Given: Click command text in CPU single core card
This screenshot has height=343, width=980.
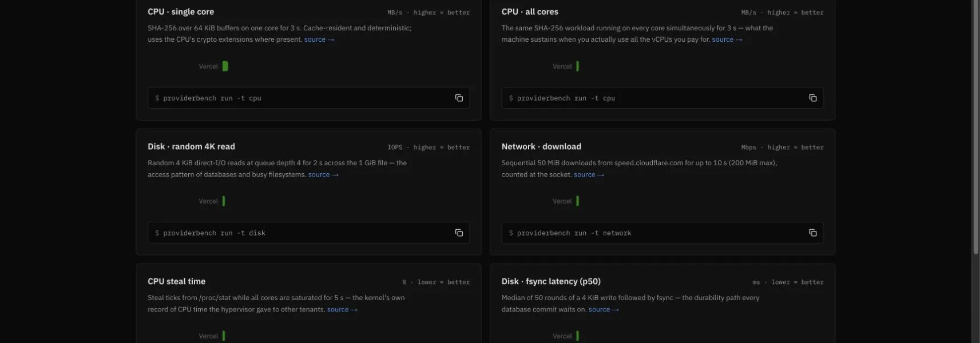Looking at the screenshot, I should tap(212, 98).
